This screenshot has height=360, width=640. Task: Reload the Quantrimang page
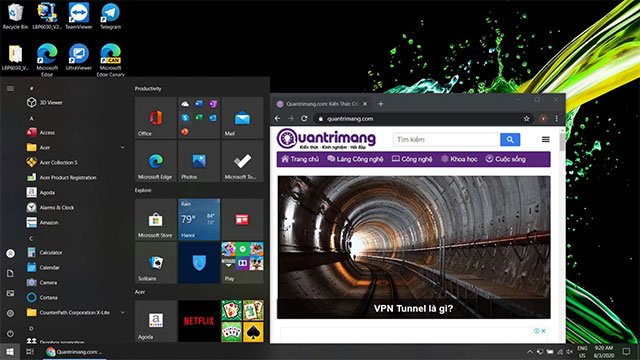pos(304,118)
